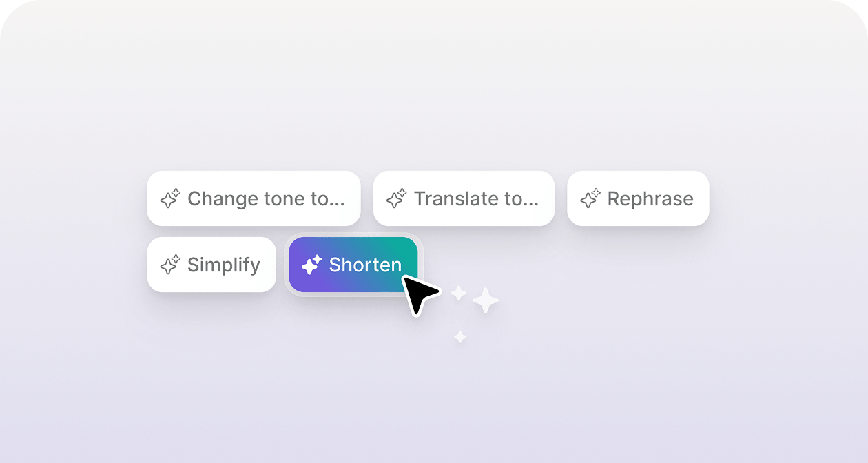Click the sparkle icon on Change tone button

(x=170, y=199)
